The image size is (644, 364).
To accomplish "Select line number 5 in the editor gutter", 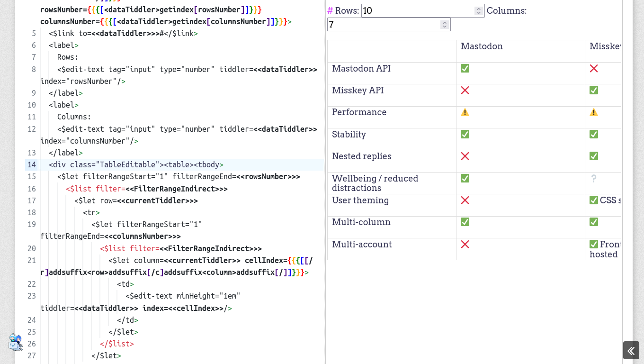I will 34,33.
